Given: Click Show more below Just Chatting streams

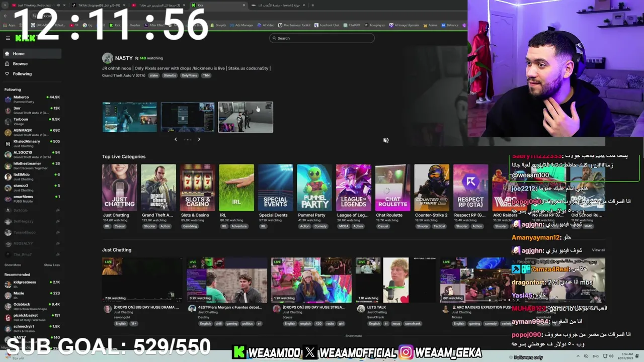Looking at the screenshot, I should (x=353, y=336).
